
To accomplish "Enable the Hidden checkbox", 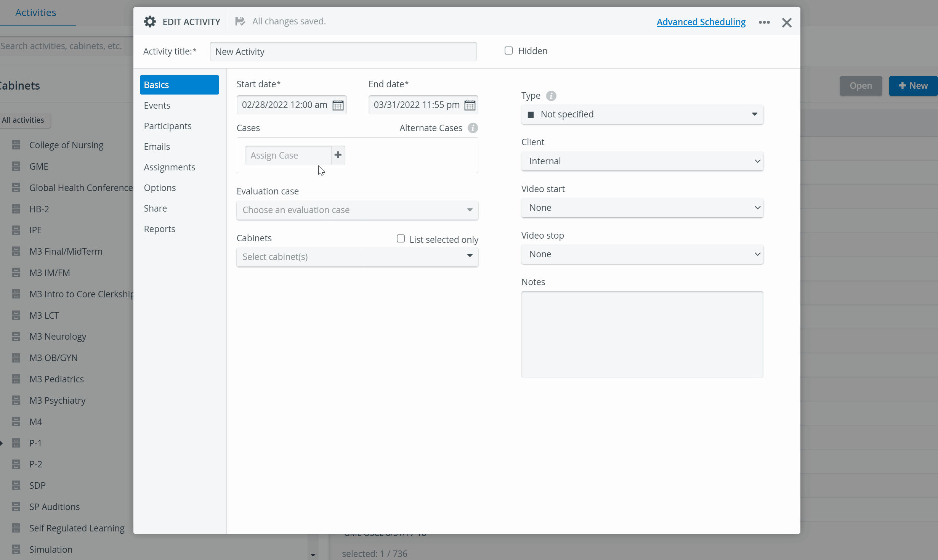I will click(508, 51).
